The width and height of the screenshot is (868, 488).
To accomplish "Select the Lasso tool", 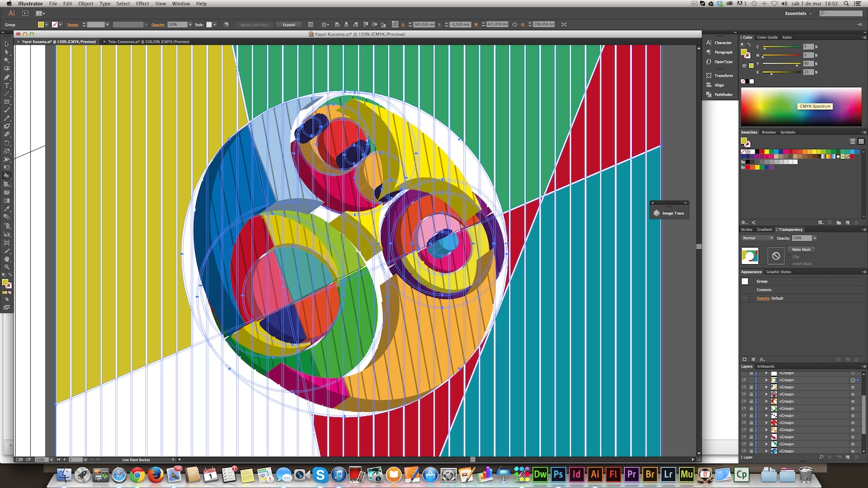I will tap(7, 68).
